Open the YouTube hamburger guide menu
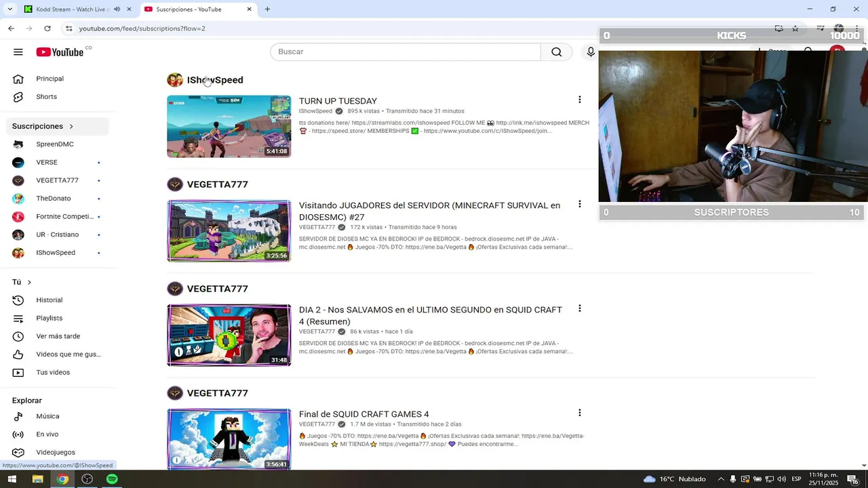The height and width of the screenshot is (488, 868). click(18, 52)
